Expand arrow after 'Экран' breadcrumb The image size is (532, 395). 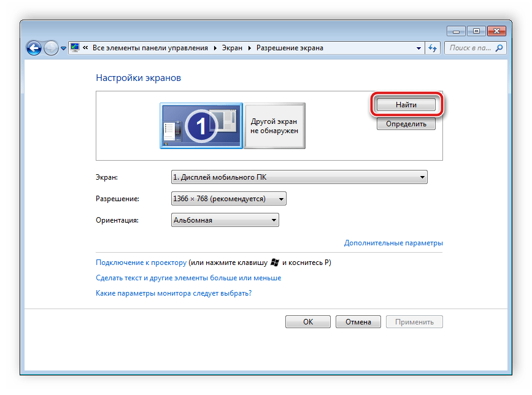(x=249, y=48)
